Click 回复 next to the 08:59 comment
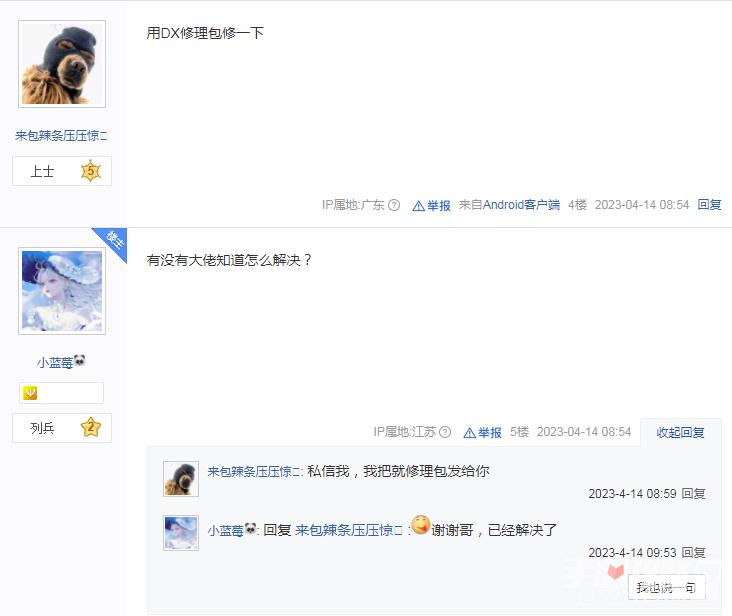This screenshot has width=732, height=616. (693, 494)
